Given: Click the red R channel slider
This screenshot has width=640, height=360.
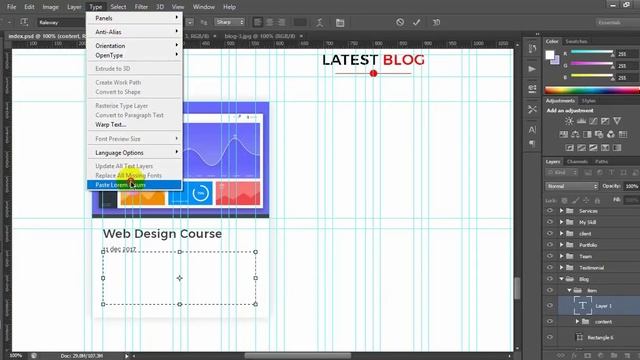Looking at the screenshot, I should [x=591, y=53].
